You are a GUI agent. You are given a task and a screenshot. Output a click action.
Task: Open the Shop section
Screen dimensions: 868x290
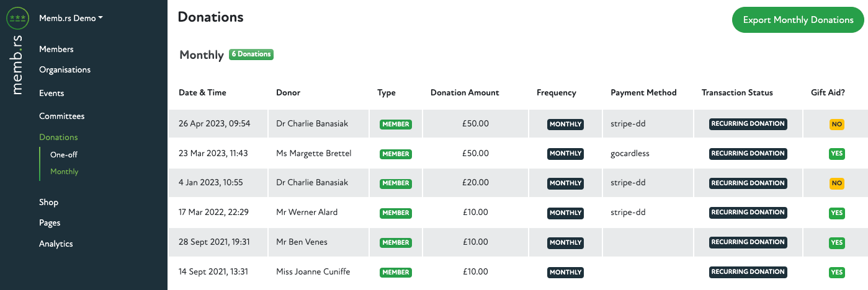48,202
